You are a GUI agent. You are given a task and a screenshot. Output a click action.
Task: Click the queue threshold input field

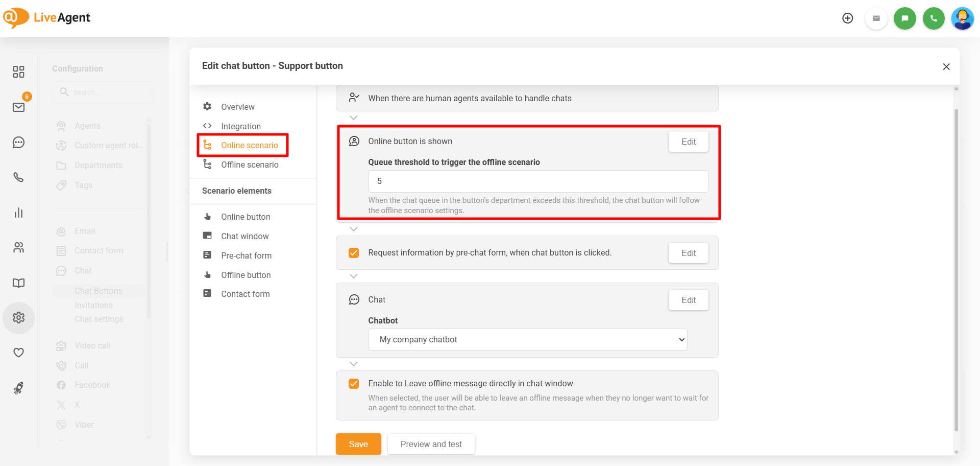[x=538, y=181]
